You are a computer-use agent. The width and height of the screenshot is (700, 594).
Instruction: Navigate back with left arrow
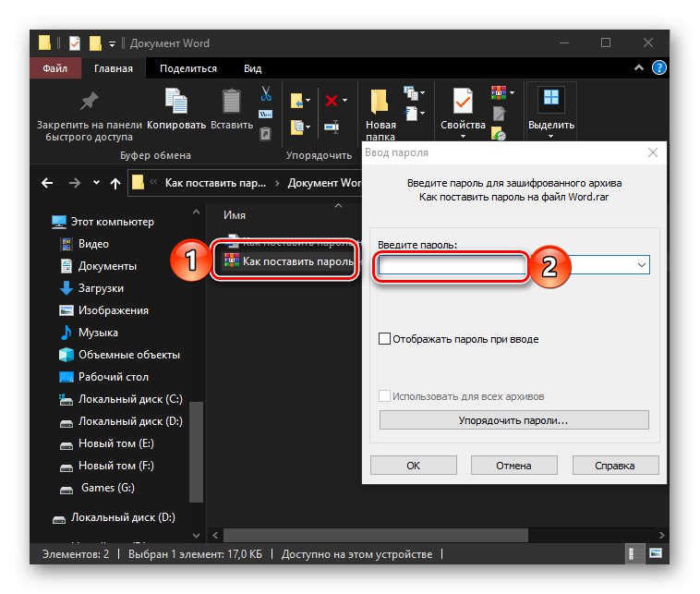(x=47, y=183)
